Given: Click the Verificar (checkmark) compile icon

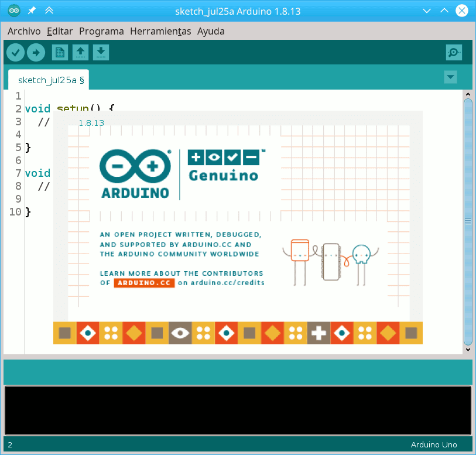Looking at the screenshot, I should point(15,52).
